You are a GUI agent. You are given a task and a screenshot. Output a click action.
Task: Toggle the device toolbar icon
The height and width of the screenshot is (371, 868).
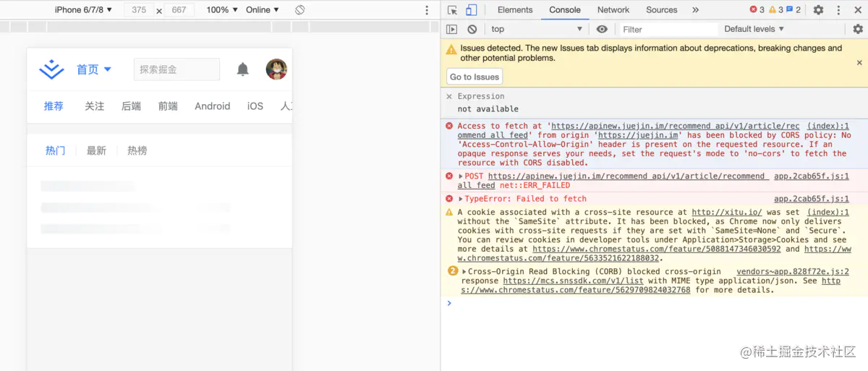(471, 10)
